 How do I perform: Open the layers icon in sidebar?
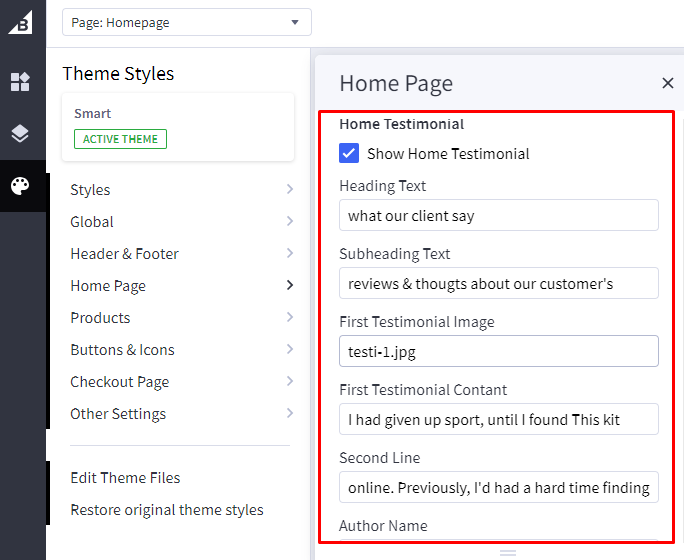(x=21, y=134)
